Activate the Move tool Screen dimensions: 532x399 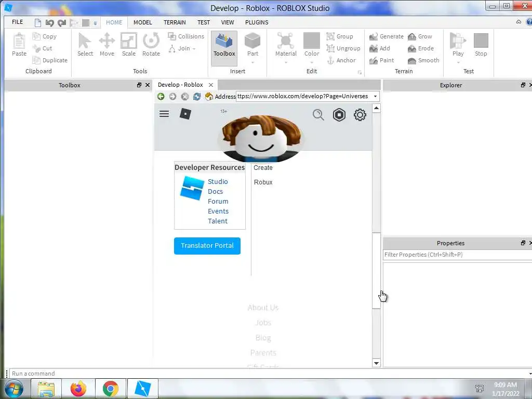[107, 45]
